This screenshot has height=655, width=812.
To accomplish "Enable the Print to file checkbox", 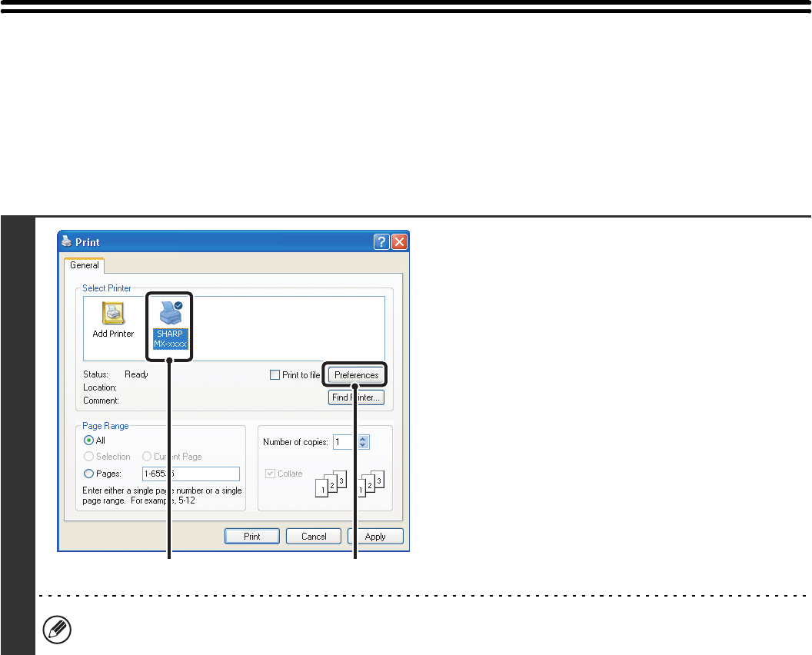I will [x=275, y=375].
